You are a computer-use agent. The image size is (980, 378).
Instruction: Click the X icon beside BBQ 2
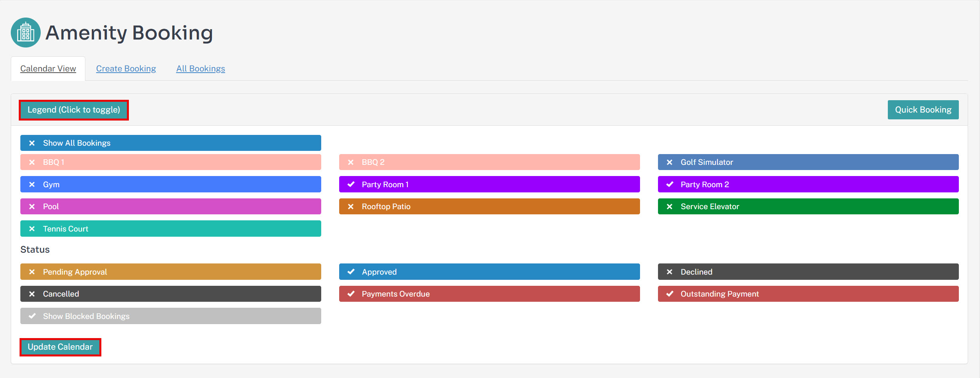[x=351, y=162]
